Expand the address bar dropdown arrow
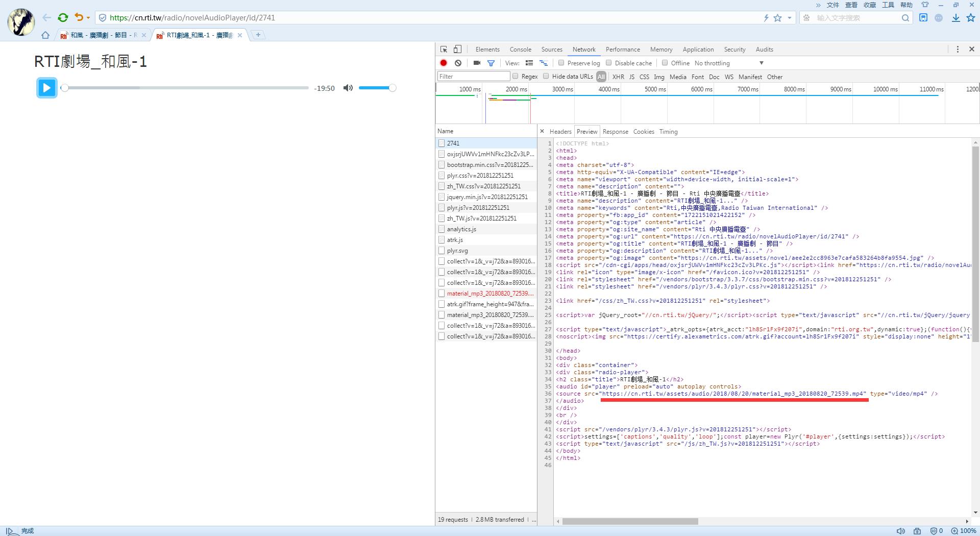980x536 pixels. click(x=790, y=18)
